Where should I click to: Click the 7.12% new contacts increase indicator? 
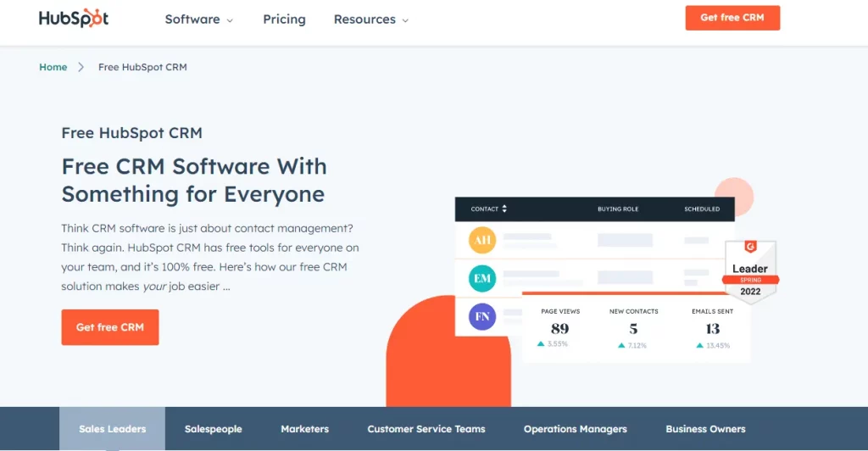[632, 345]
